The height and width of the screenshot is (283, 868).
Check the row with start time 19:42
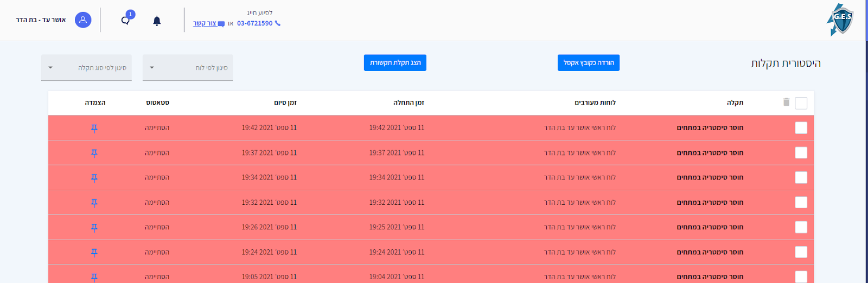point(801,128)
